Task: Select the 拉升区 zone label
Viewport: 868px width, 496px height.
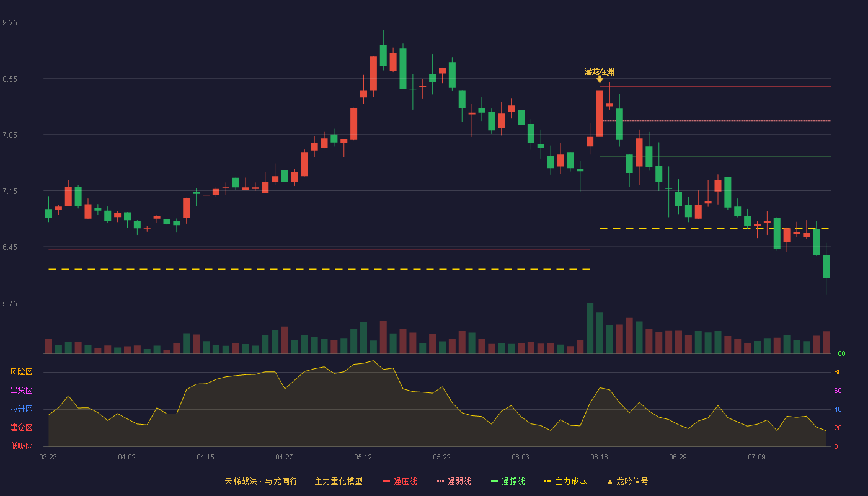Action: pyautogui.click(x=21, y=409)
